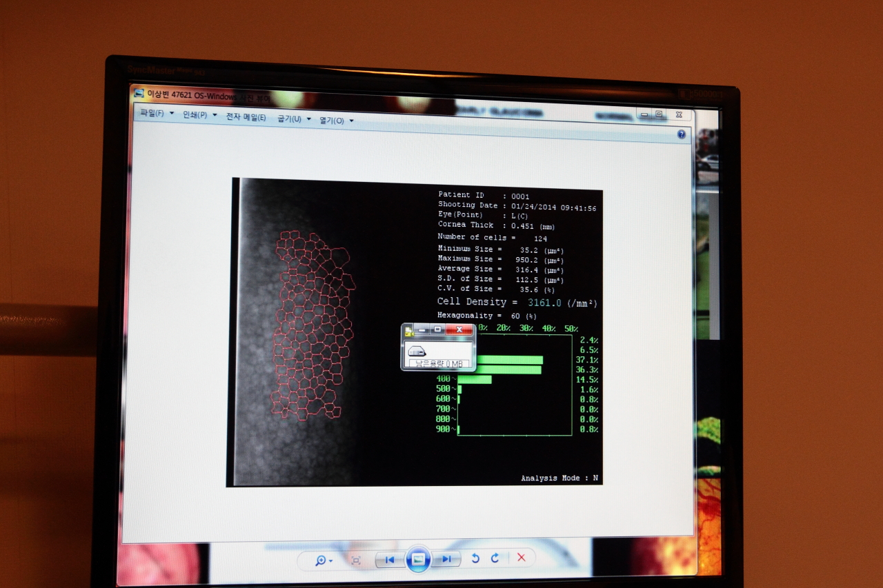Click the Maximum Size 950.2 value

[x=527, y=260]
